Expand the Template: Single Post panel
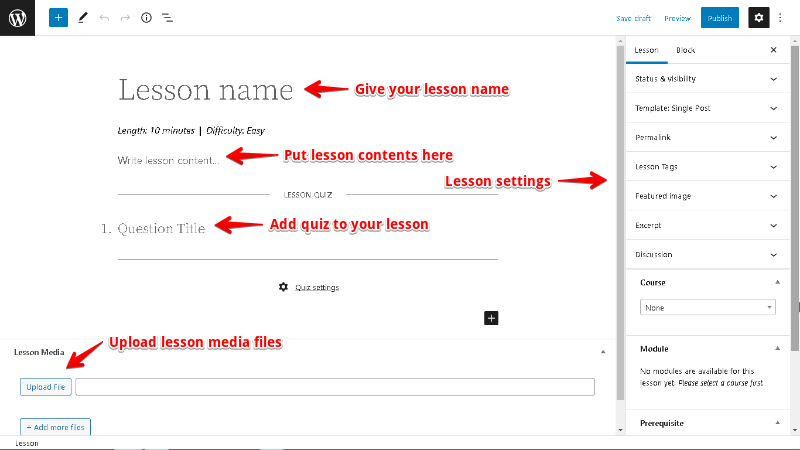 tap(707, 108)
